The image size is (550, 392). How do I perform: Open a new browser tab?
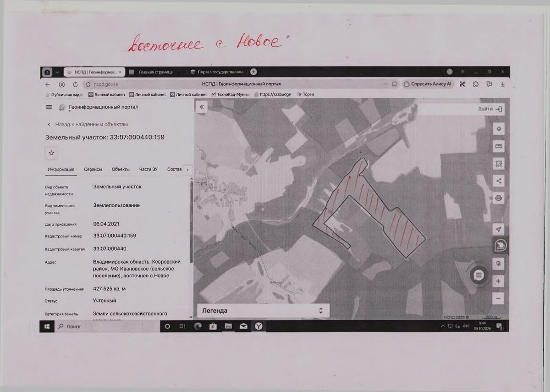(x=253, y=72)
